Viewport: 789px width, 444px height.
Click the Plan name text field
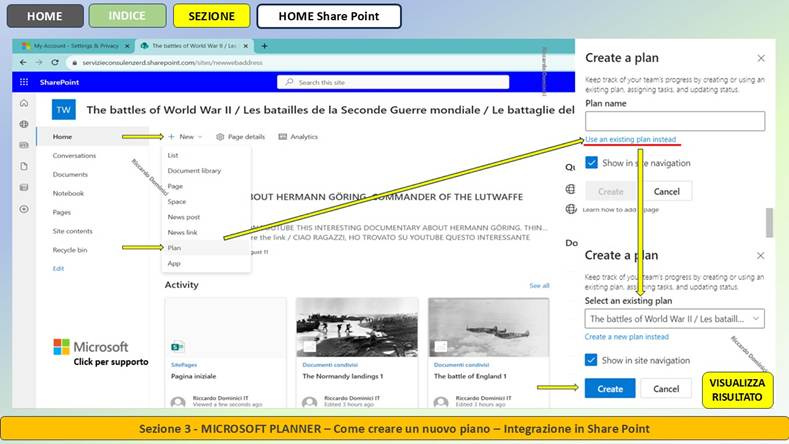click(674, 121)
